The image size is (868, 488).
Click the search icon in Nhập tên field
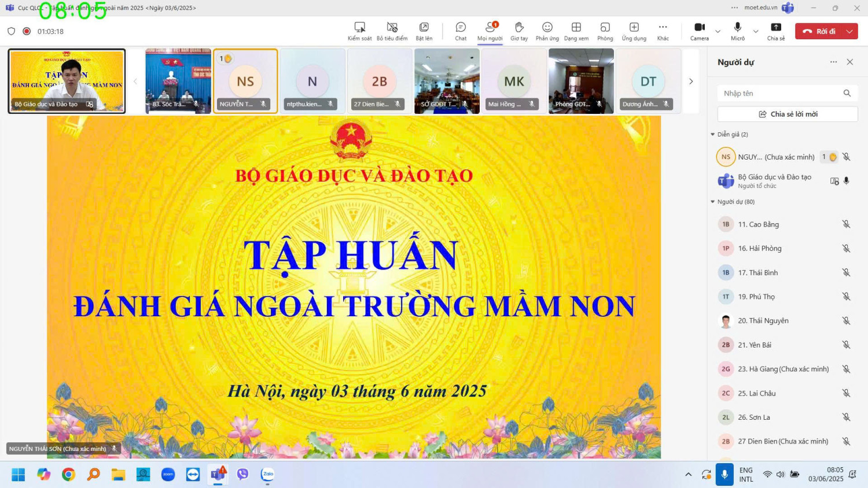click(847, 93)
